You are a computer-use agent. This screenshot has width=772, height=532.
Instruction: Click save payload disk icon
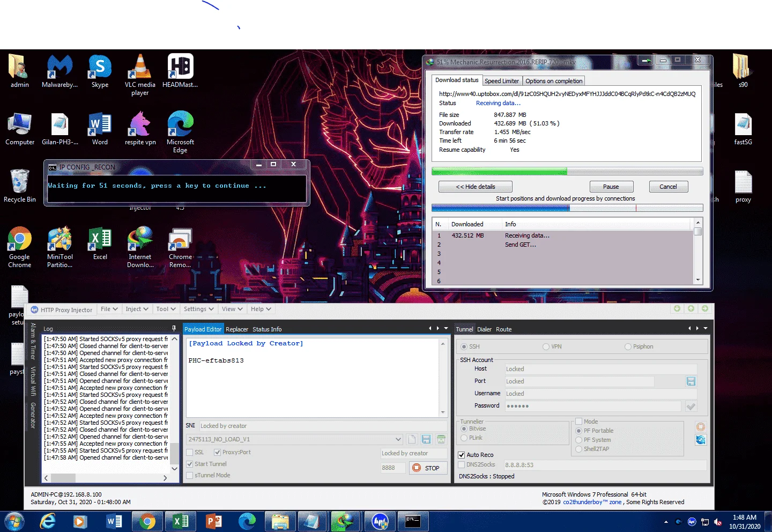tap(426, 439)
